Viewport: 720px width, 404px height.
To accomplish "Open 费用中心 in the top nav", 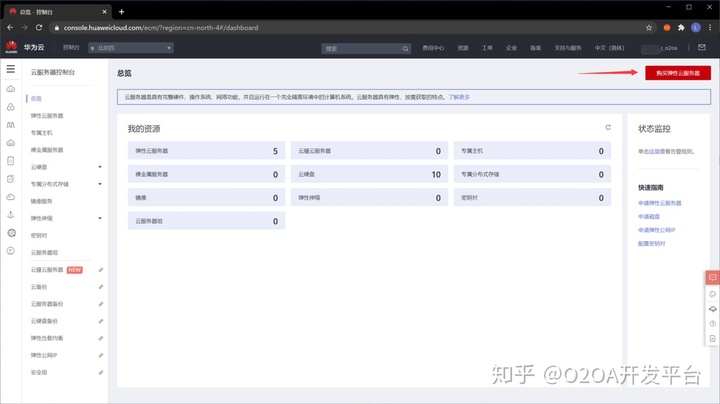I will coord(433,48).
